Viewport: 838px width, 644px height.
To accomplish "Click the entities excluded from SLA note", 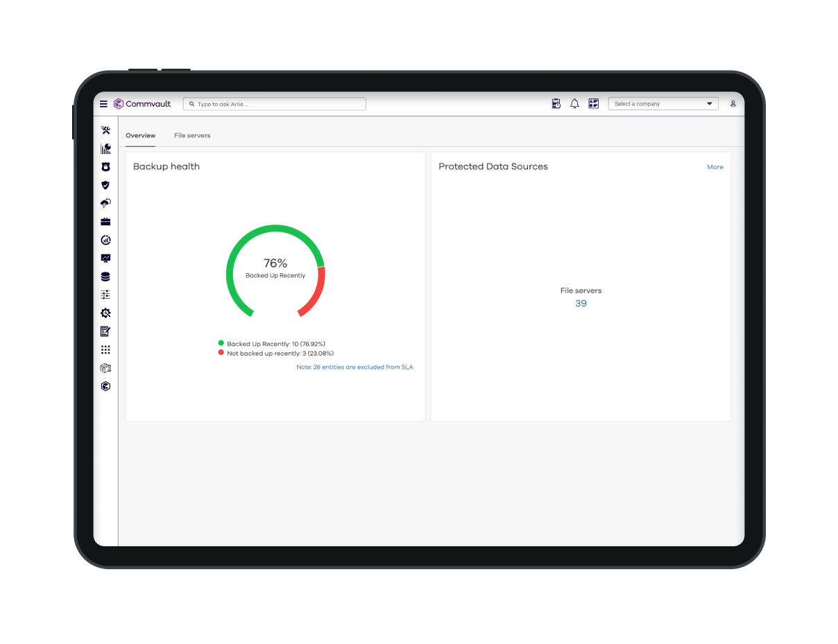I will (354, 367).
